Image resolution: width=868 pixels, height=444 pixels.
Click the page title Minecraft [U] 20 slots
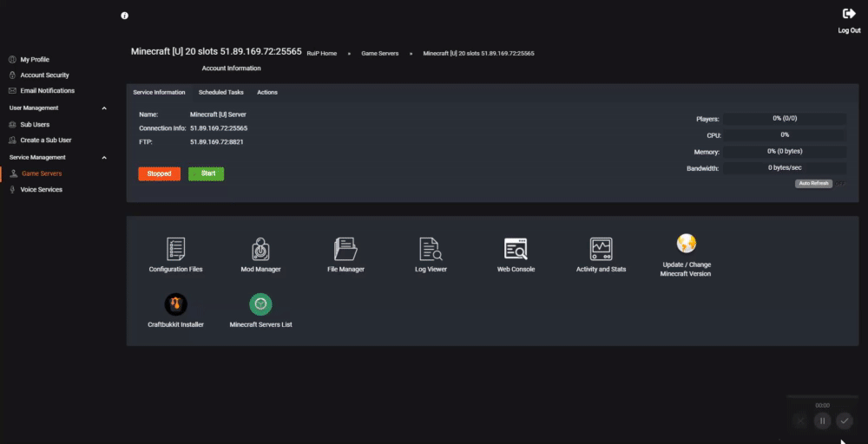click(x=216, y=51)
